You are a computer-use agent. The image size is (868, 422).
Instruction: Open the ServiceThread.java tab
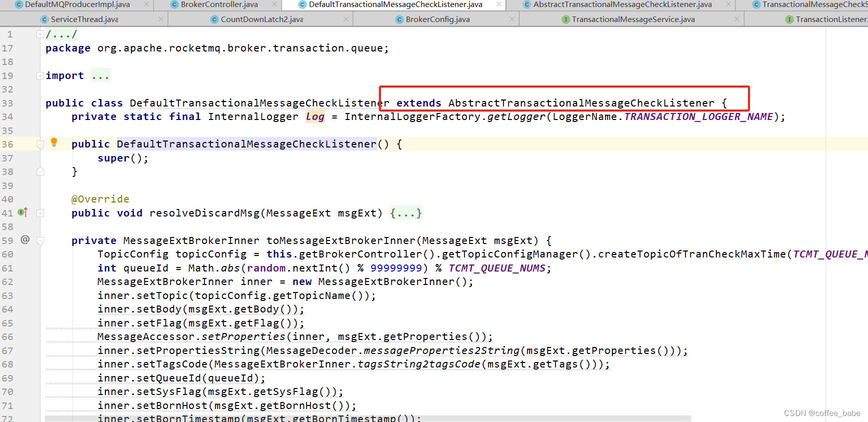point(84,19)
